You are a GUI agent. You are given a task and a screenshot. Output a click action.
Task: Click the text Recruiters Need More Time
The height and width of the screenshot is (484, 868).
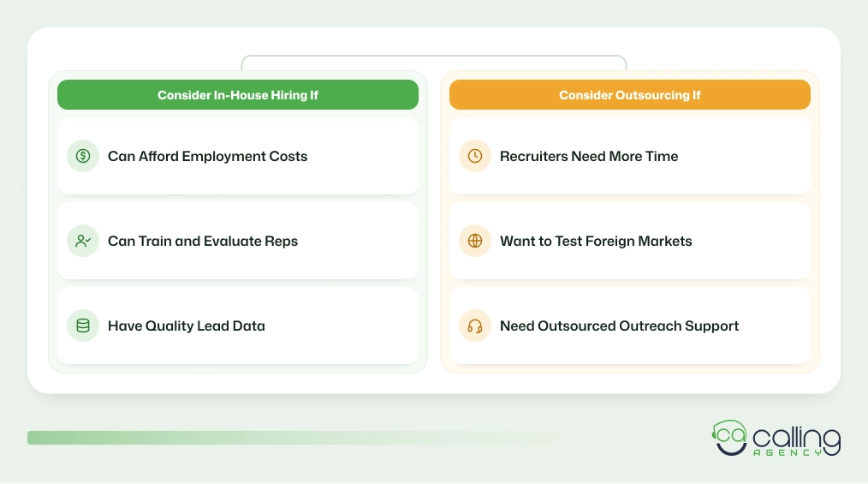[589, 156]
